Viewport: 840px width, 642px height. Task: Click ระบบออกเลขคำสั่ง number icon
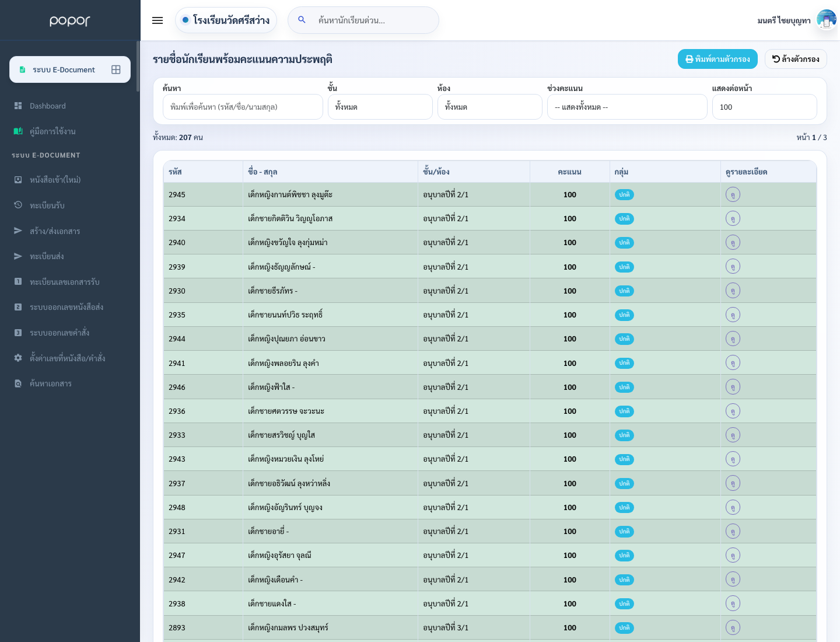(x=18, y=333)
